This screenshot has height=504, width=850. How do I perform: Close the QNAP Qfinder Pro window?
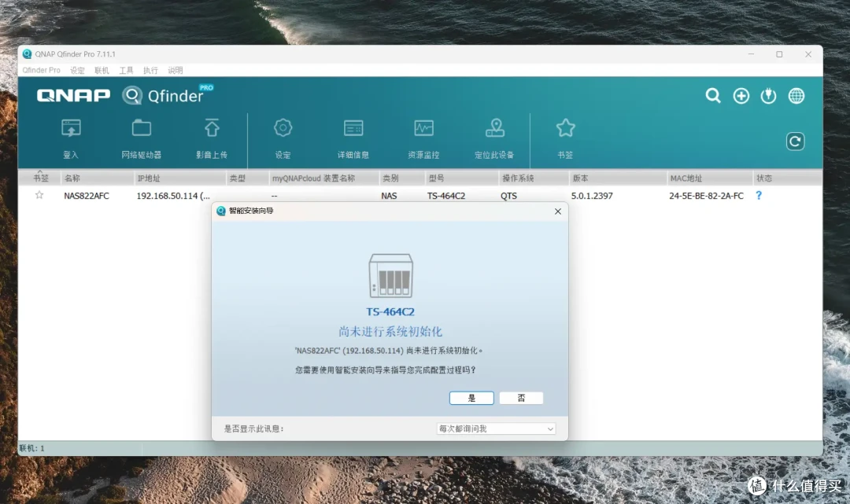tap(807, 54)
